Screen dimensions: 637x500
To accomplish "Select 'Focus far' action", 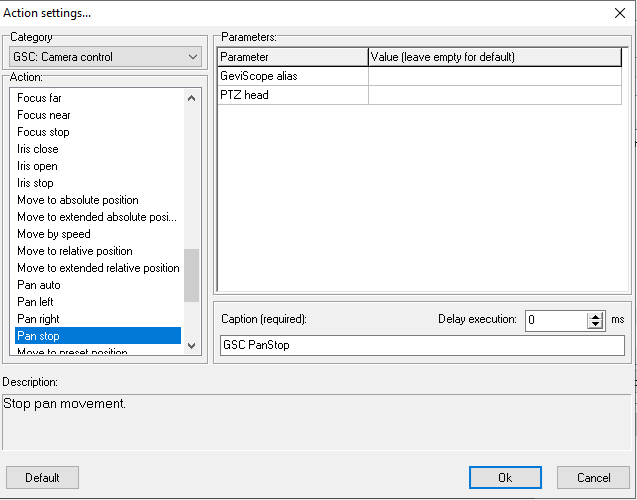I will pos(40,98).
